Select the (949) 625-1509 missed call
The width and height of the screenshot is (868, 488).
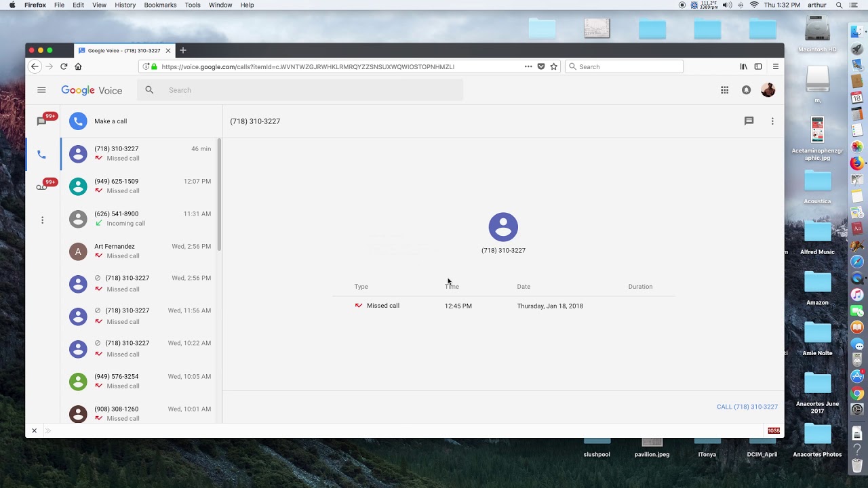click(x=138, y=186)
